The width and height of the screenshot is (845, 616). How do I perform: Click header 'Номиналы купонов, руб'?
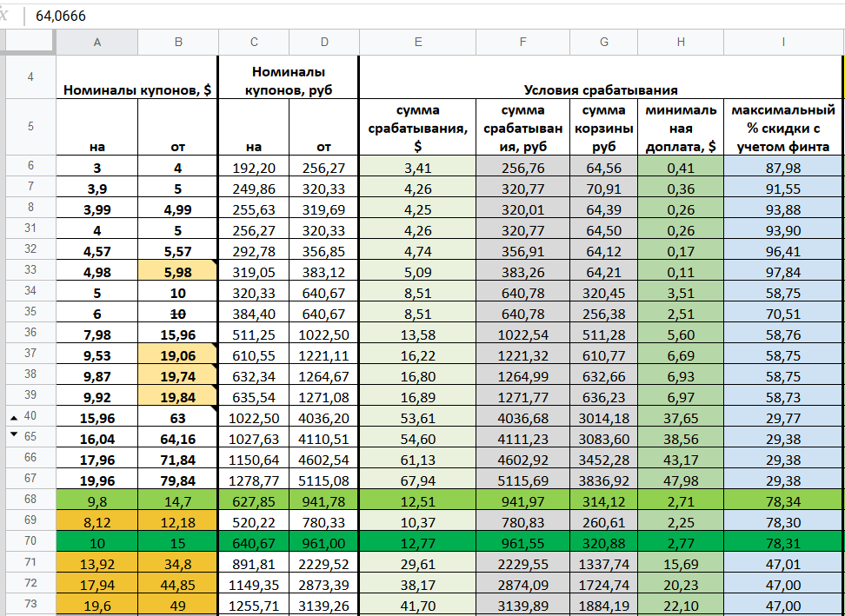coord(289,77)
